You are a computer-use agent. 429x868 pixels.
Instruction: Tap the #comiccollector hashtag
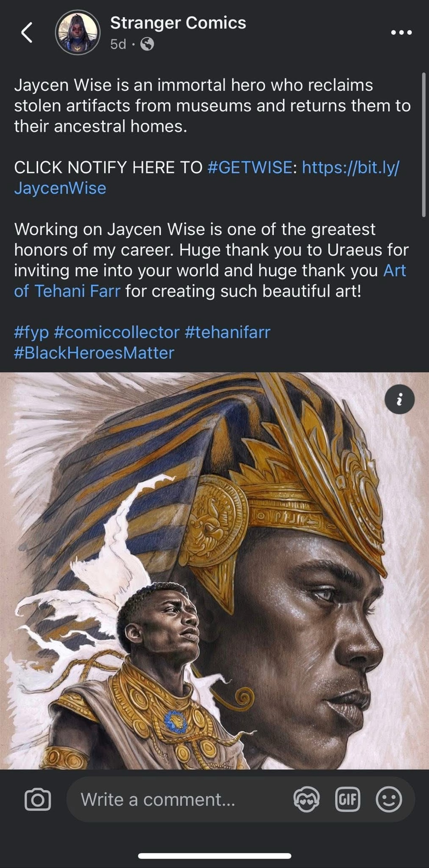tap(116, 332)
